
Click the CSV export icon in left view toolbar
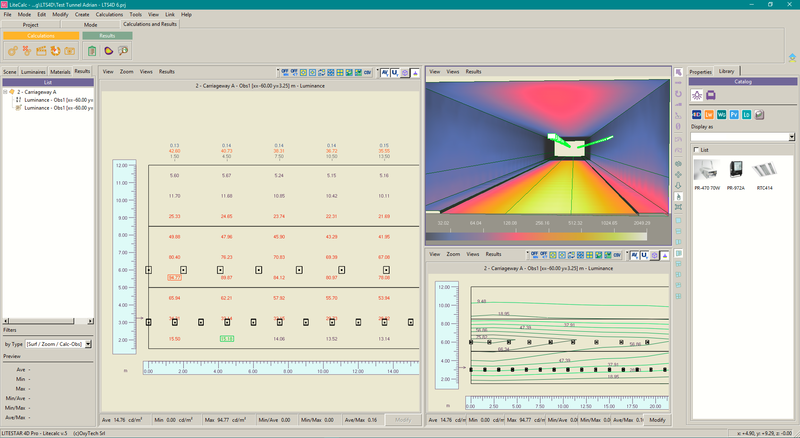[x=367, y=72]
